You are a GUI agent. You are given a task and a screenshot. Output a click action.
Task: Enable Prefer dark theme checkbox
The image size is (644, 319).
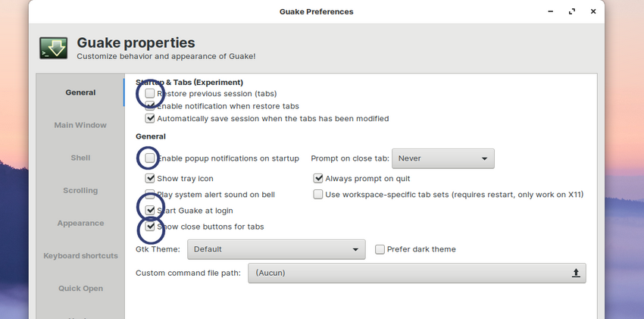click(380, 249)
